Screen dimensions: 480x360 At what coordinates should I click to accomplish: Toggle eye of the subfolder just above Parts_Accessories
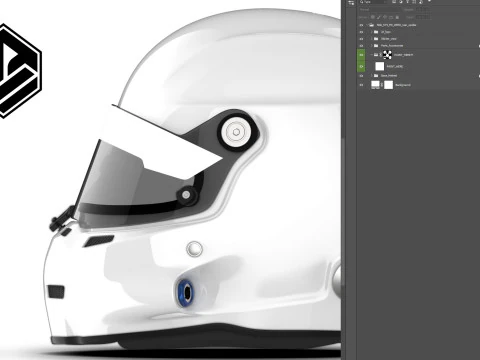tap(361, 39)
